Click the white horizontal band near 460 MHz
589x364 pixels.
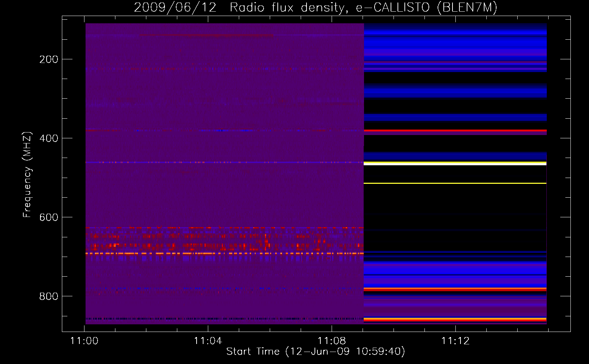pos(455,164)
